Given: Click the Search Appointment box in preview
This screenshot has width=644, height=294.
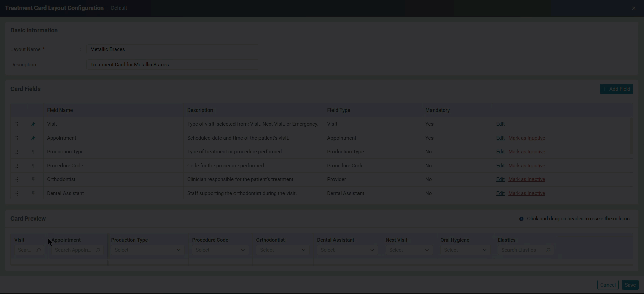Looking at the screenshot, I should 77,250.
